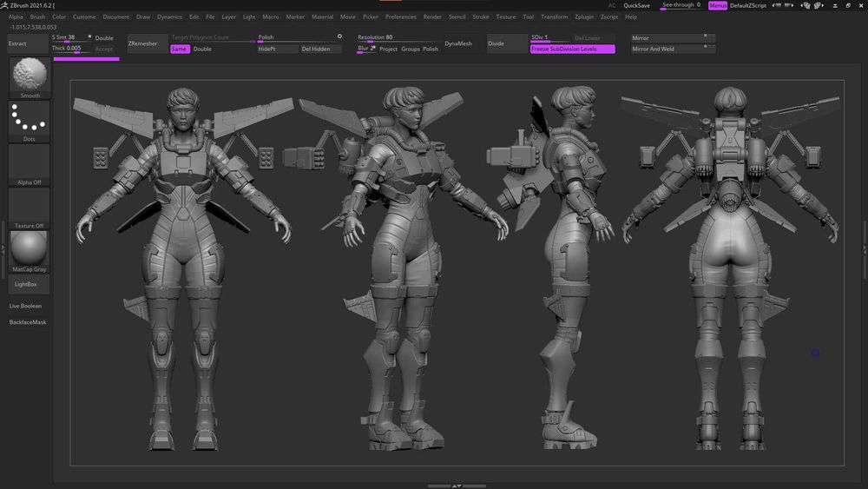Viewport: 868px width, 489px height.
Task: Toggle Double next to Same
Action: (x=202, y=49)
